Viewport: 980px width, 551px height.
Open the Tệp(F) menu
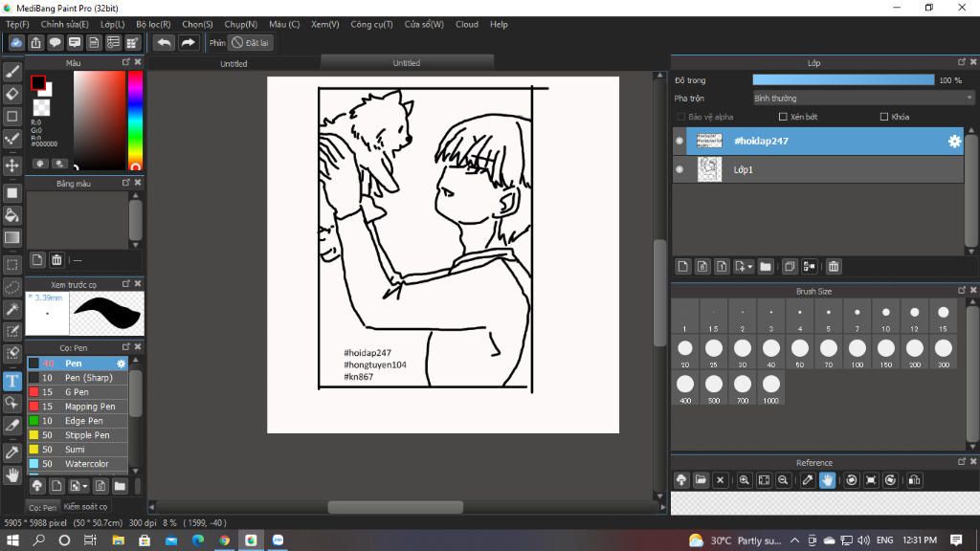point(17,24)
